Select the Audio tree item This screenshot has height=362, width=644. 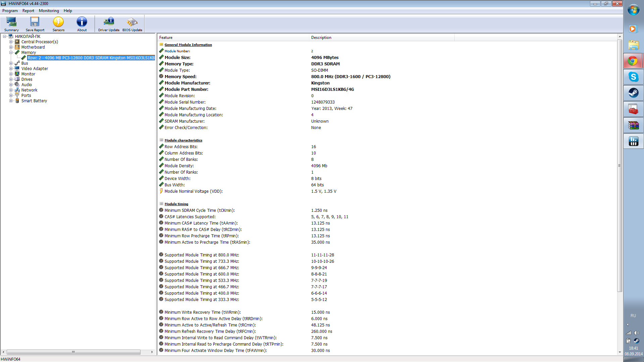(26, 85)
